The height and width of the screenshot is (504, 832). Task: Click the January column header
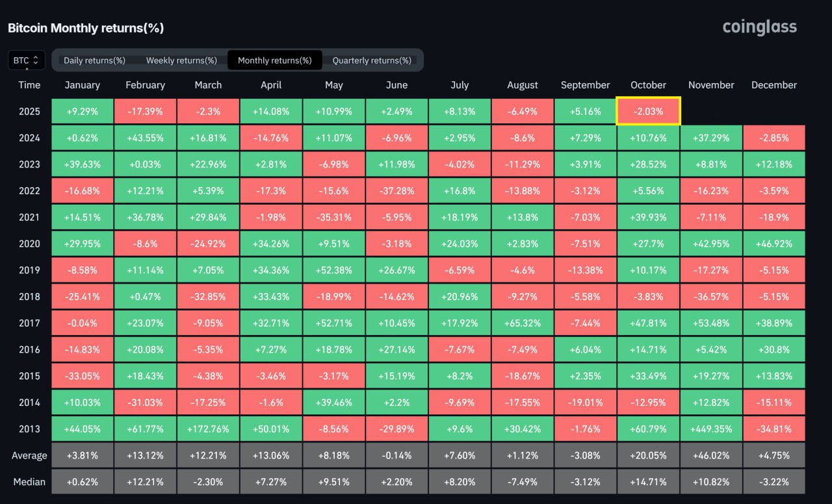click(x=83, y=85)
